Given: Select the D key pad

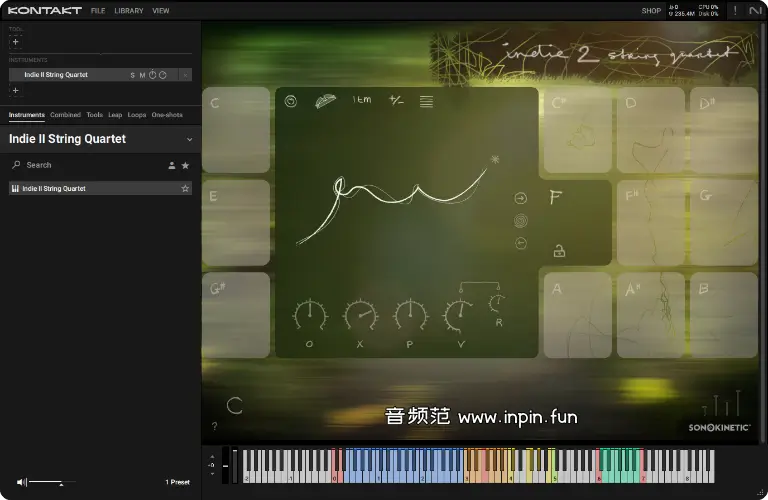Looking at the screenshot, I should point(651,130).
